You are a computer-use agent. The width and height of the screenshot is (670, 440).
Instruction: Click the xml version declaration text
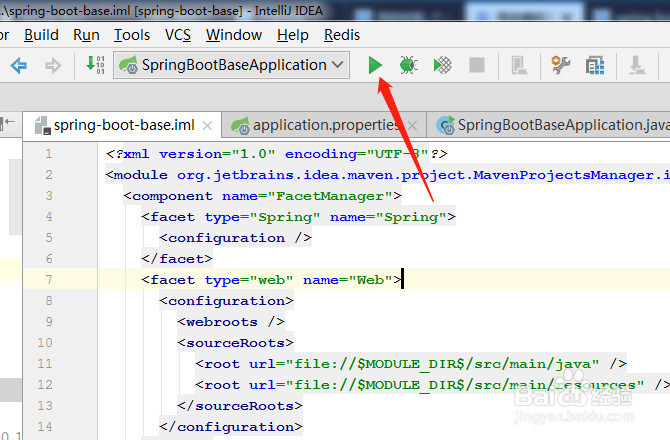(276, 154)
